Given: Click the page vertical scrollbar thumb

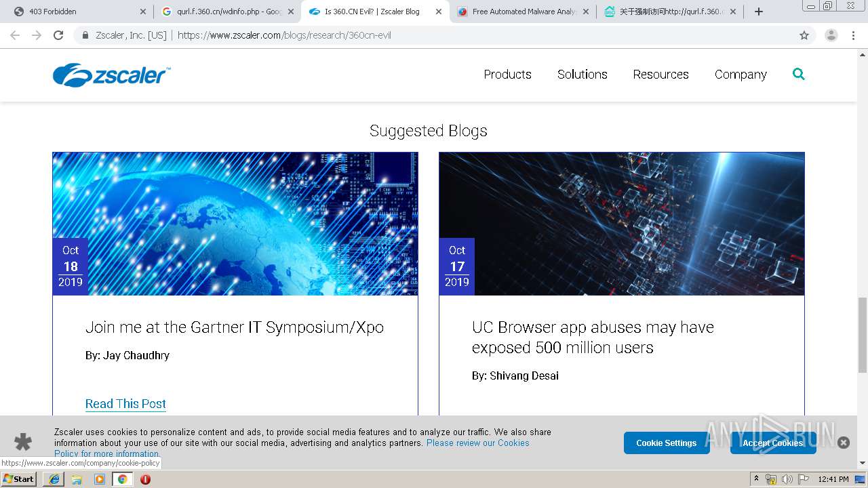Looking at the screenshot, I should pos(862,334).
